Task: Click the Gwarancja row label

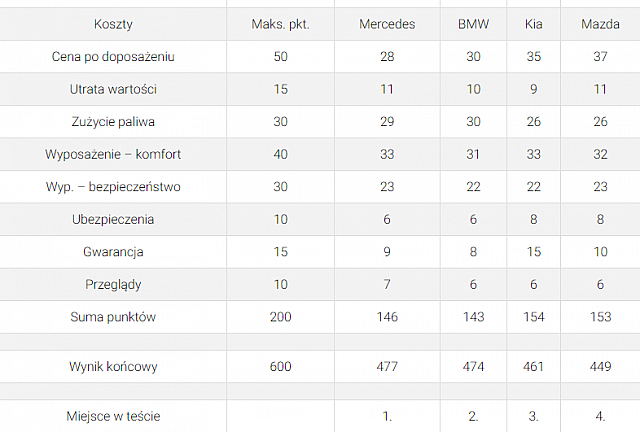Action: tap(113, 252)
